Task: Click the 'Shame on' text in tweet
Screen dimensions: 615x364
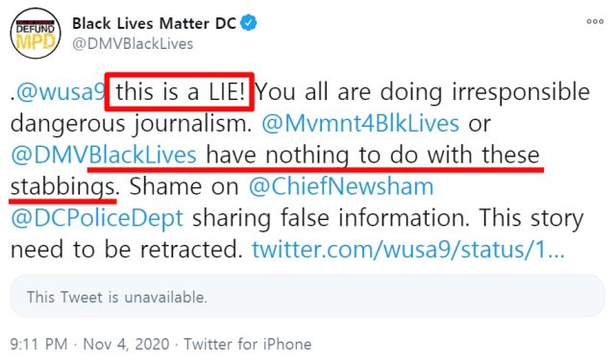Action: tap(184, 186)
